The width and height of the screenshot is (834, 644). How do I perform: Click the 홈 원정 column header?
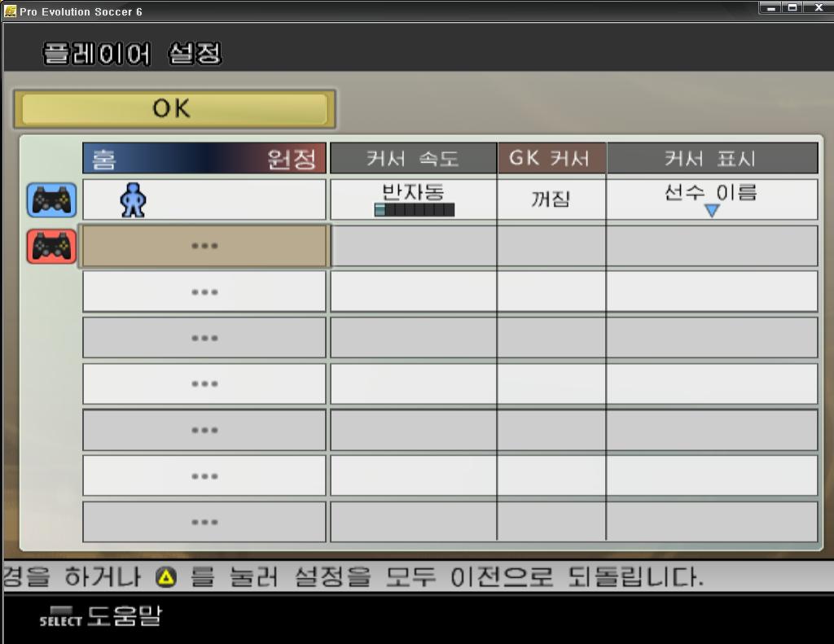pos(204,158)
